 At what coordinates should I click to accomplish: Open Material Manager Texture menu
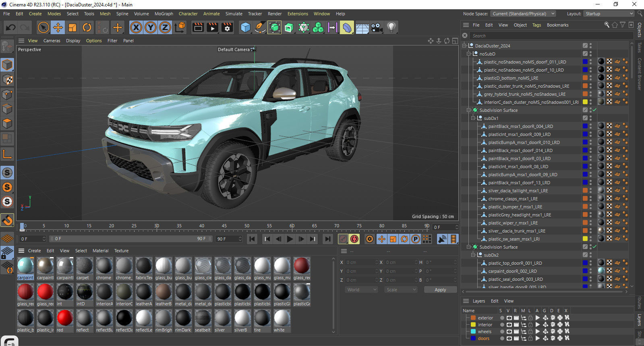pyautogui.click(x=121, y=251)
